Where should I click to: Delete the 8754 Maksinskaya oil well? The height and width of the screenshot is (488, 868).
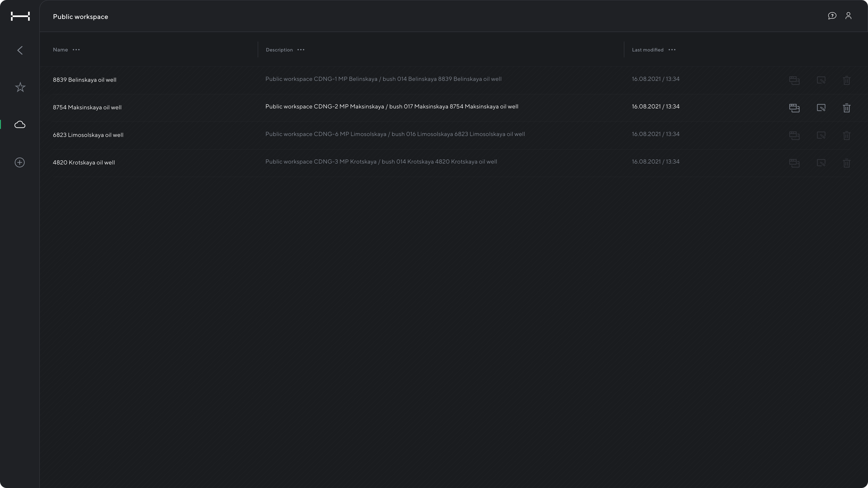coord(846,108)
